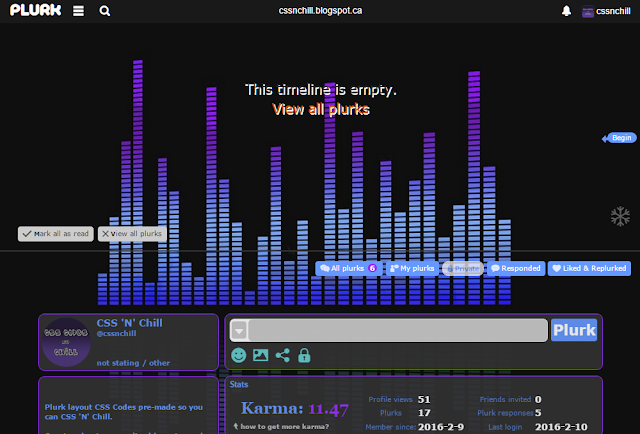Click the Stats heading
Viewport: 640px width, 434px height.
coord(239,384)
